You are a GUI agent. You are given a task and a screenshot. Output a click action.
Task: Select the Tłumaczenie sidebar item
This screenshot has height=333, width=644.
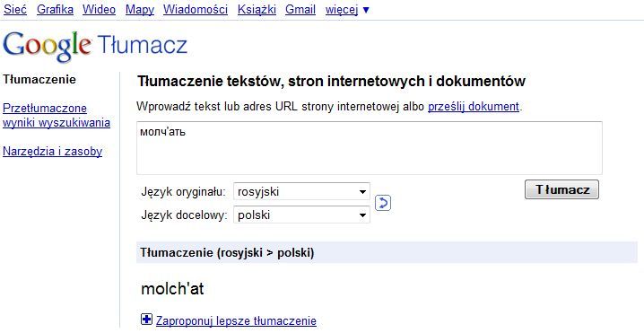39,79
